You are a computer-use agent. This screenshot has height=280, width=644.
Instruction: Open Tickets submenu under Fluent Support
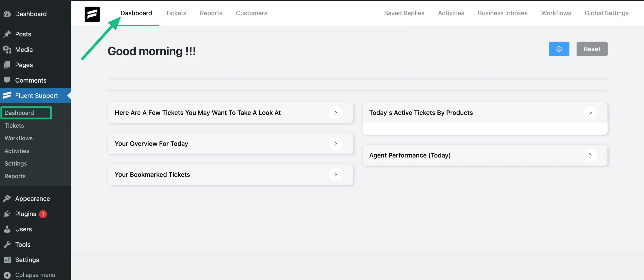[14, 125]
